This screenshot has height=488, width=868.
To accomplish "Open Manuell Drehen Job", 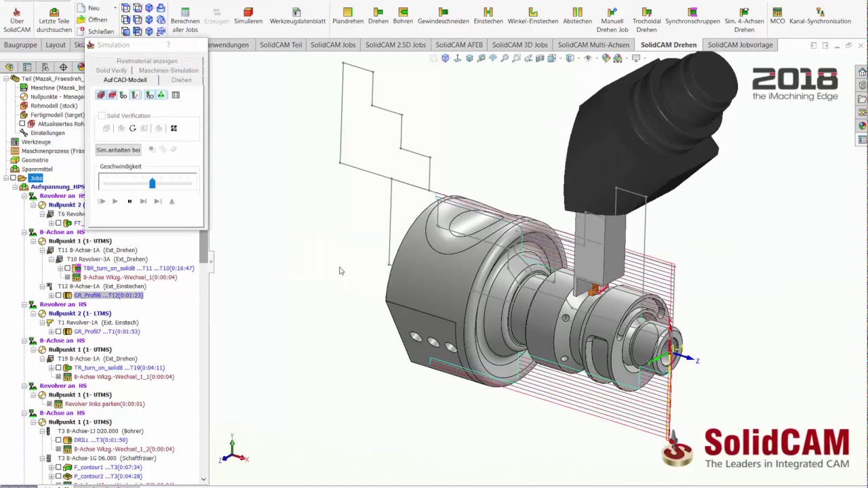I will click(x=612, y=20).
